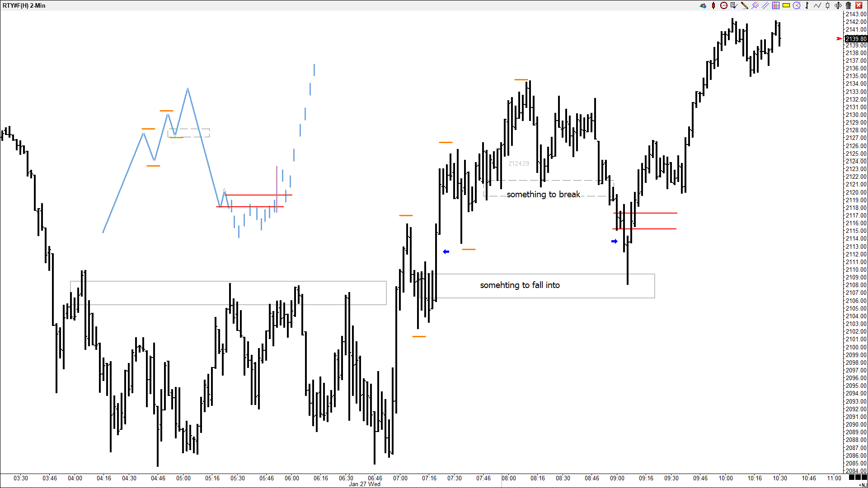Switch to line chart type
This screenshot has width=868, height=488.
817,5
